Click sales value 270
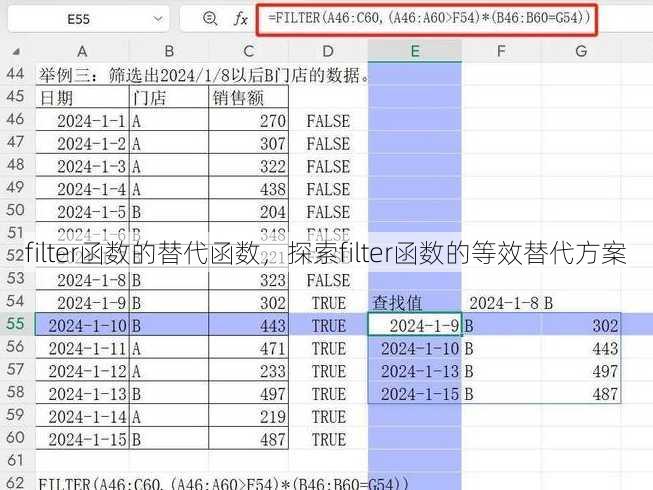The width and height of the screenshot is (653, 490). coord(249,121)
